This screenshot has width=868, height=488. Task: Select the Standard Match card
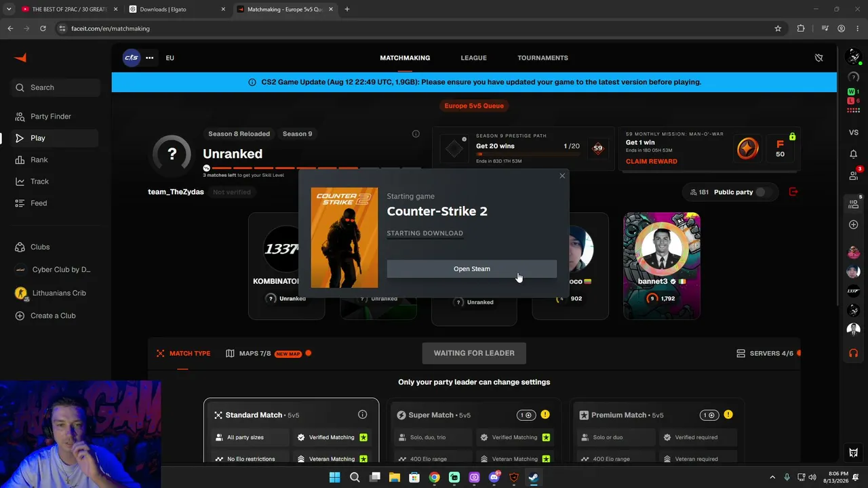coord(292,430)
